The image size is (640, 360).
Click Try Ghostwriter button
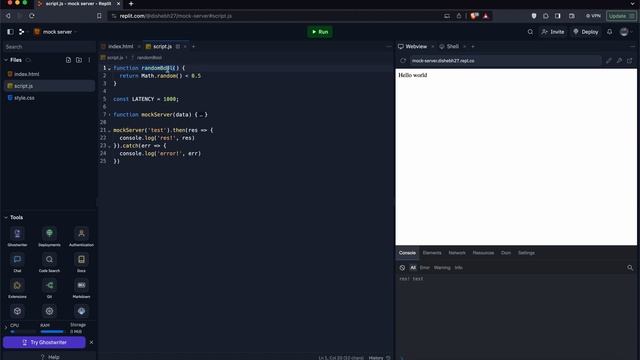(44, 342)
